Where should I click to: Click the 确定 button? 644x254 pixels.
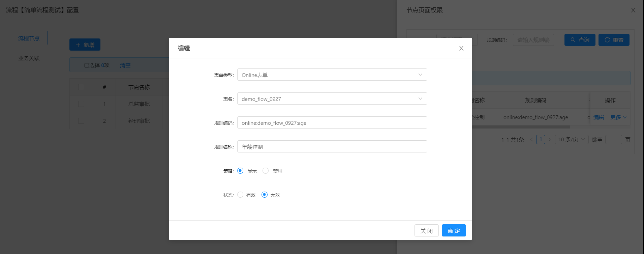[454, 230]
